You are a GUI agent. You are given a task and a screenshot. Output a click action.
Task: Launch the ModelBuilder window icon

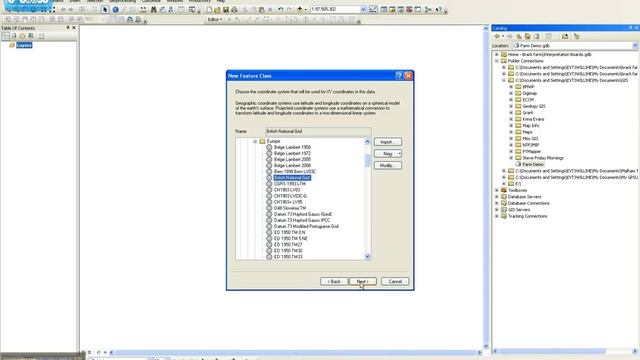click(x=428, y=9)
